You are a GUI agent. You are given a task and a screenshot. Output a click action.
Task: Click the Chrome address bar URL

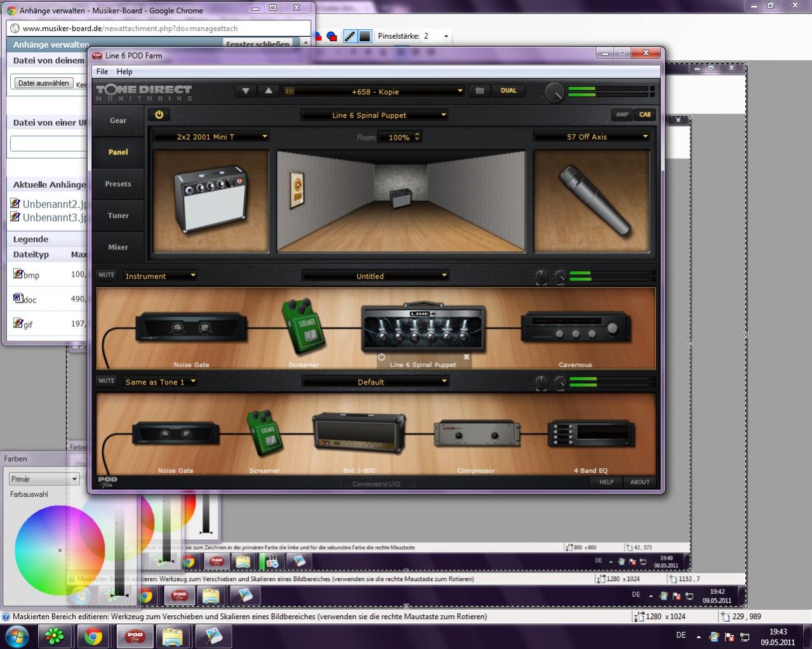click(x=130, y=29)
